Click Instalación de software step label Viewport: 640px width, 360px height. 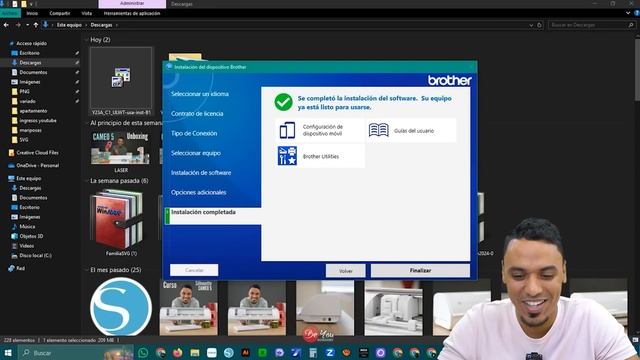(x=201, y=173)
